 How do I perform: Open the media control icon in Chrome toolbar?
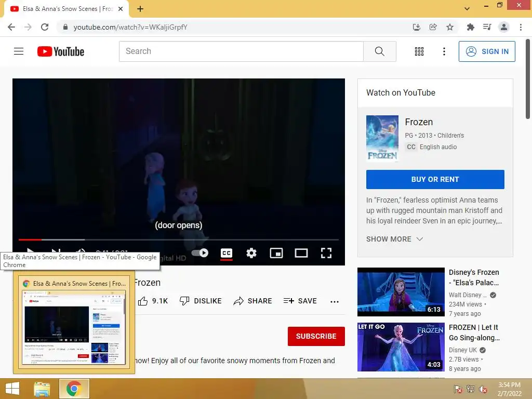pos(487,27)
